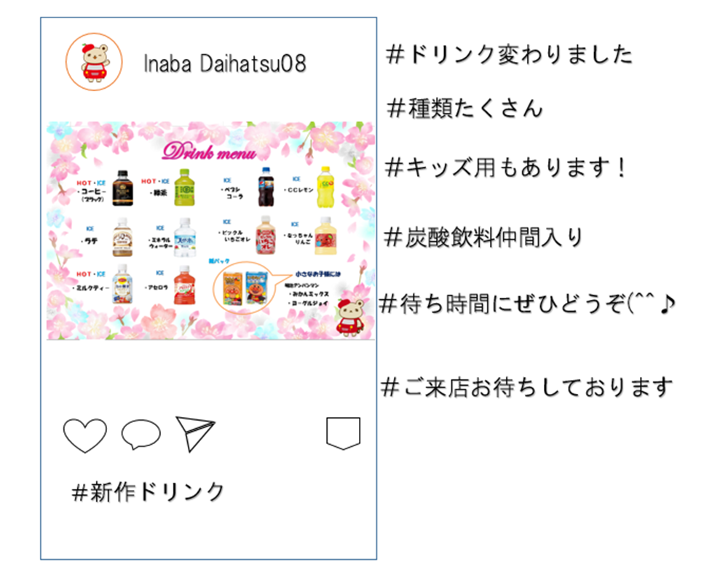Open the #ドリンク変わりました hashtag
728x578 pixels.
tap(509, 55)
